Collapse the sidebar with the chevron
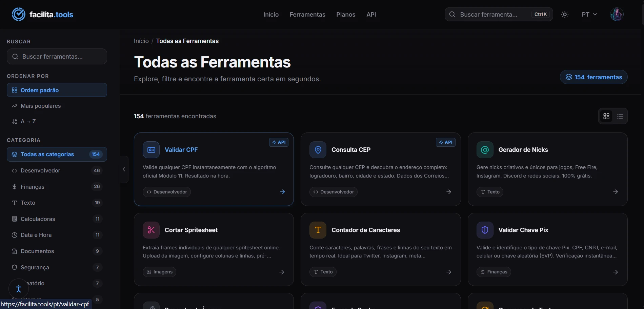 (123, 169)
